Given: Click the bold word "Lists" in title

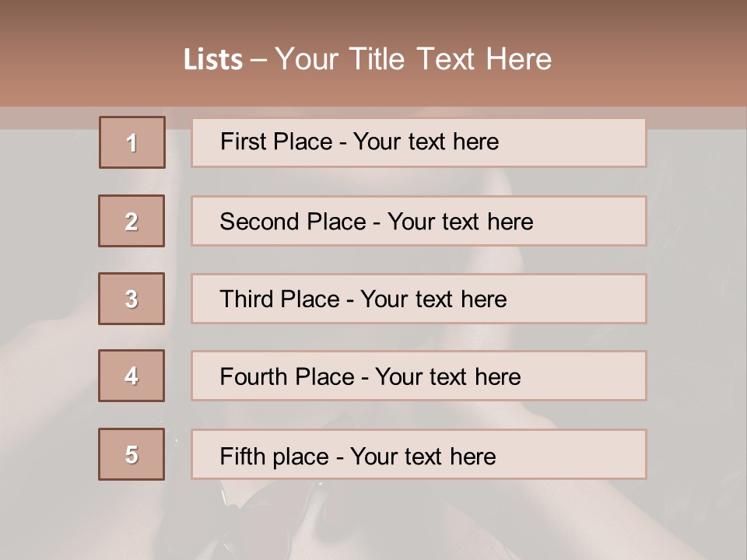Looking at the screenshot, I should (213, 59).
